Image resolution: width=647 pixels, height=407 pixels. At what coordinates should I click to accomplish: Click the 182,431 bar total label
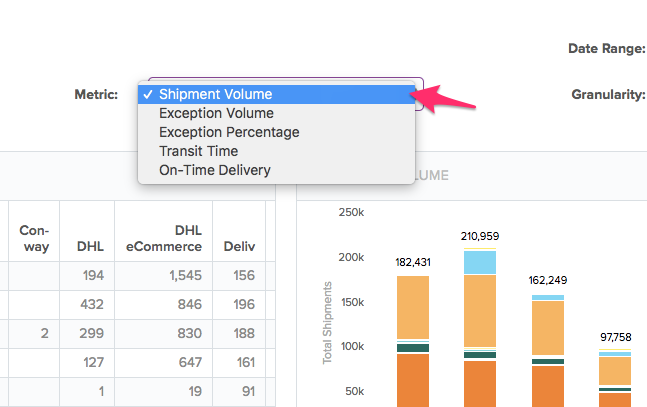413,262
